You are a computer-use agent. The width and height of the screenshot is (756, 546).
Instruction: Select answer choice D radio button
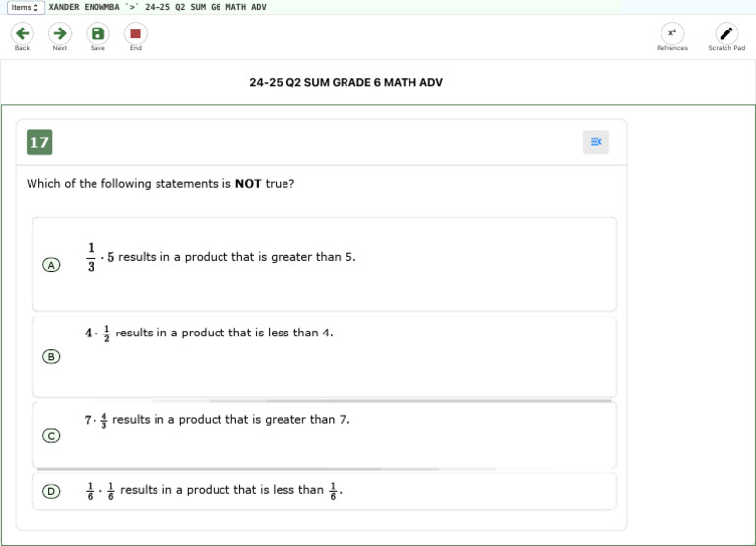click(51, 491)
